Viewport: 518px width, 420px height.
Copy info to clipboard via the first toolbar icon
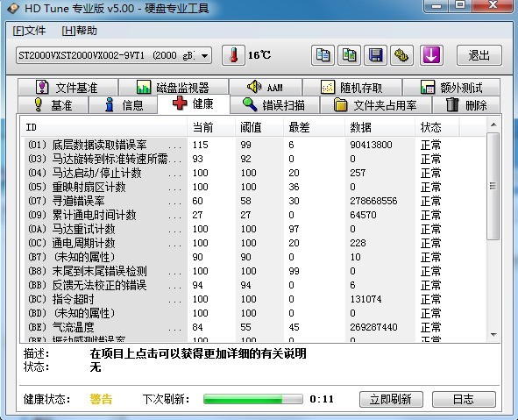pos(323,55)
